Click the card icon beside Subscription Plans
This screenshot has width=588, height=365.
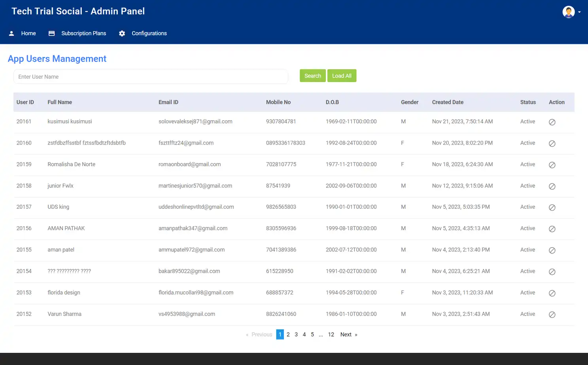point(51,33)
